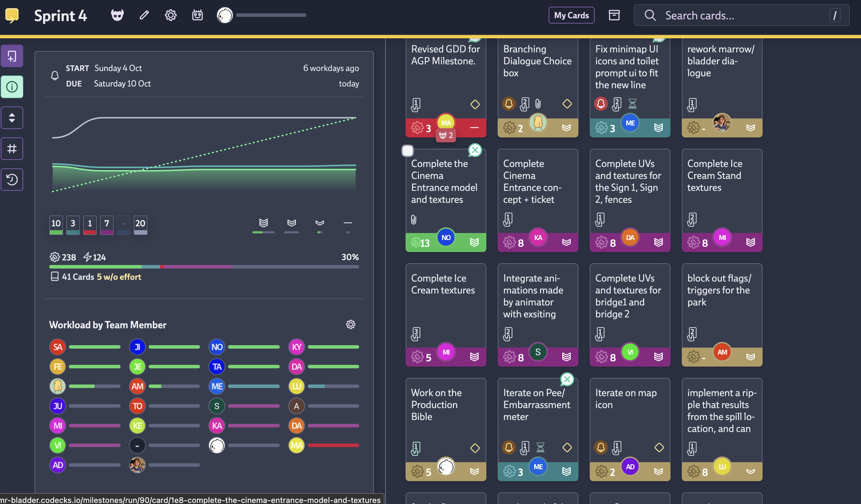Image resolution: width=861 pixels, height=504 pixels.
Task: Tick the checkbox on Complete the Cinema Entrance model card
Action: pyautogui.click(x=408, y=151)
